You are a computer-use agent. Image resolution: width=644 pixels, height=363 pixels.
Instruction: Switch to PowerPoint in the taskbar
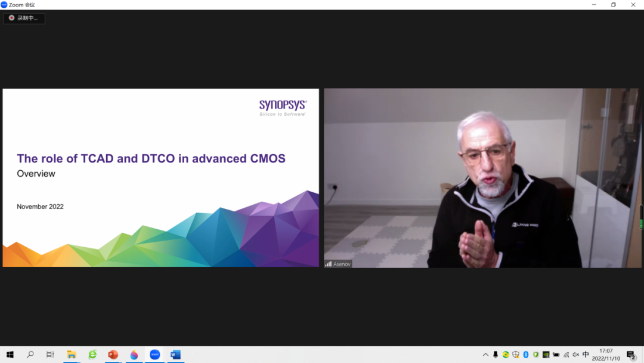pyautogui.click(x=113, y=355)
